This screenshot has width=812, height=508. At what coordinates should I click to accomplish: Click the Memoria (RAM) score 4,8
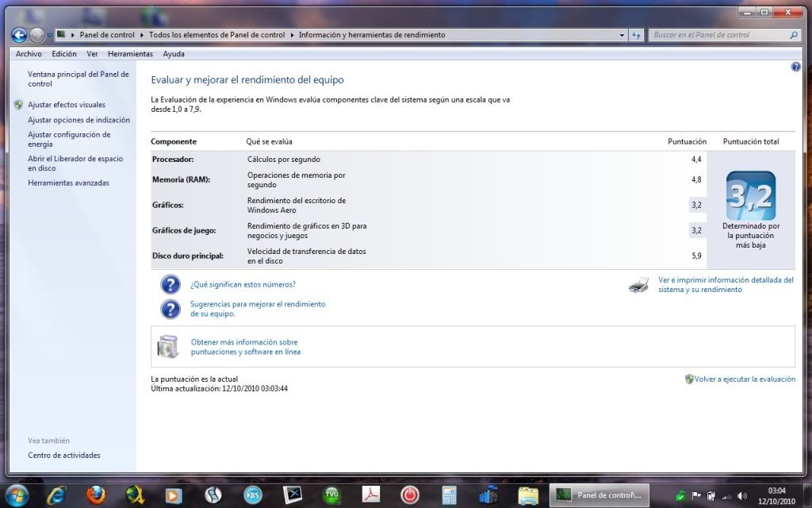[696, 179]
